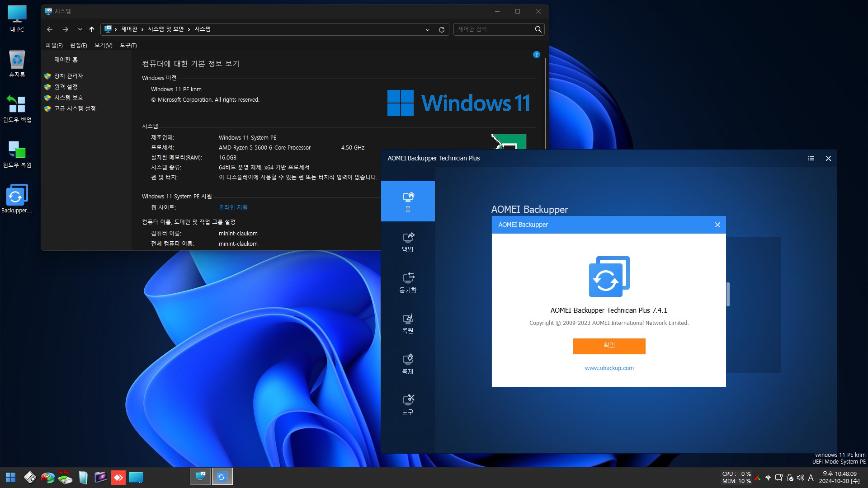Screen dimensions: 868x488
Task: Launch the FS drive tool on taskbar
Action: (65, 477)
